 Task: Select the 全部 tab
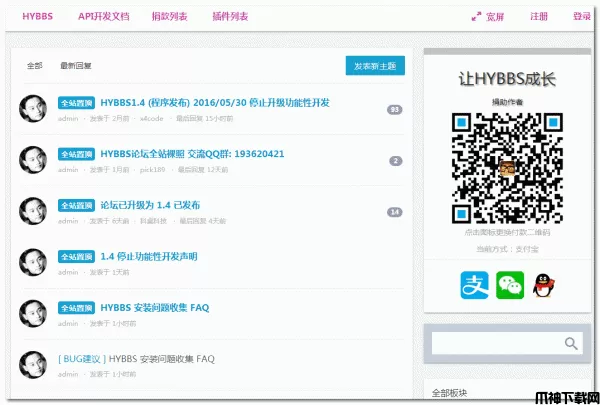pyautogui.click(x=35, y=66)
